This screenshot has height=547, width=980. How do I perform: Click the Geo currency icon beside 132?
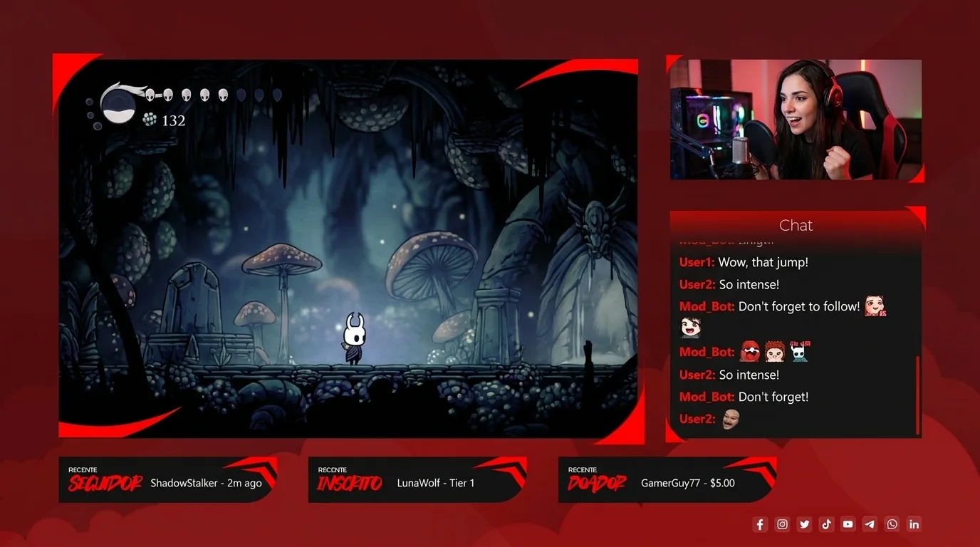point(150,120)
